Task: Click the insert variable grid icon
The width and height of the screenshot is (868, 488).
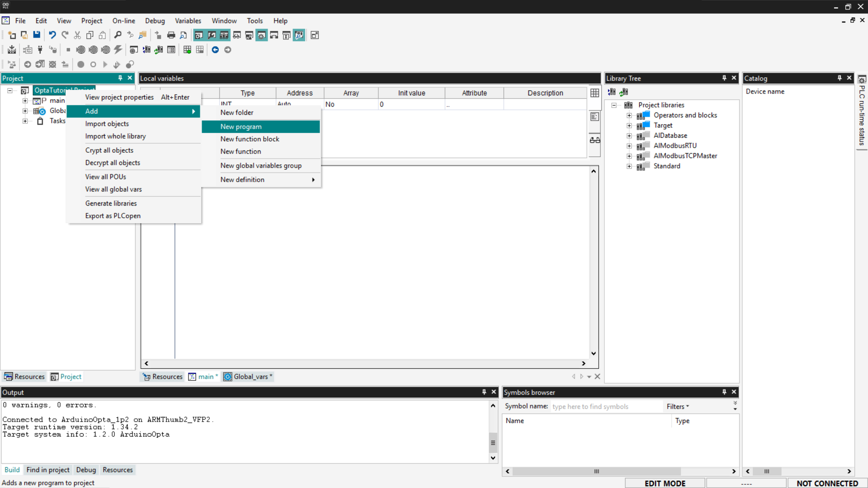Action: tap(187, 50)
